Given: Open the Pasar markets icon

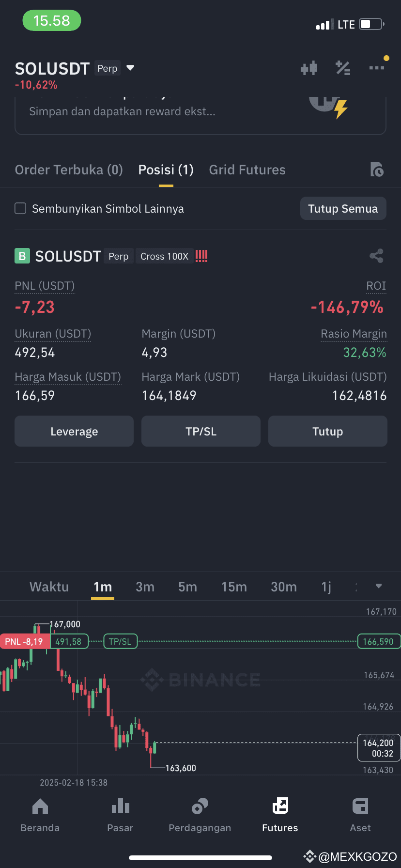Looking at the screenshot, I should (x=120, y=806).
